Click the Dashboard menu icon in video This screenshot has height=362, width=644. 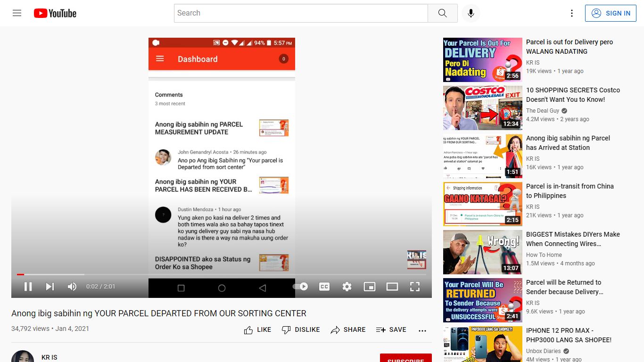click(160, 58)
